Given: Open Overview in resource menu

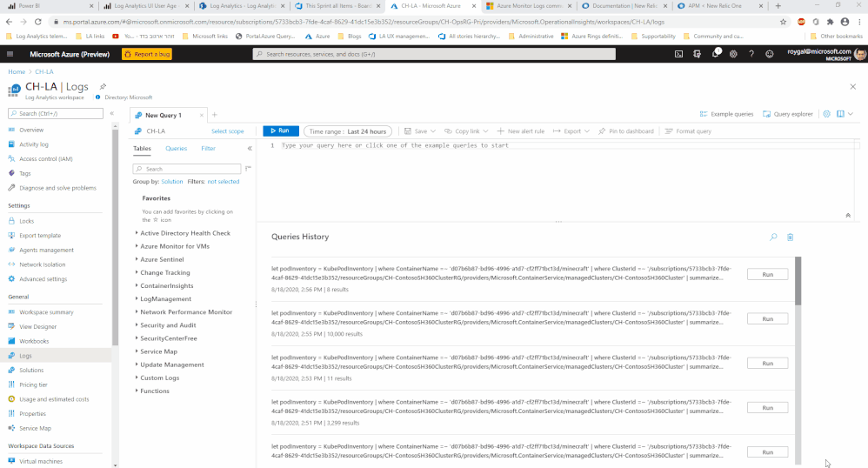Looking at the screenshot, I should (31, 130).
